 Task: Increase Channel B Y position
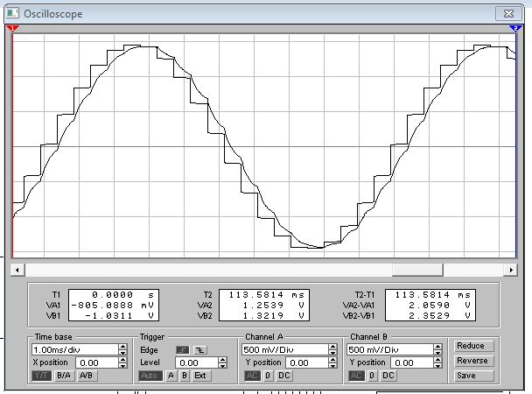point(437,360)
